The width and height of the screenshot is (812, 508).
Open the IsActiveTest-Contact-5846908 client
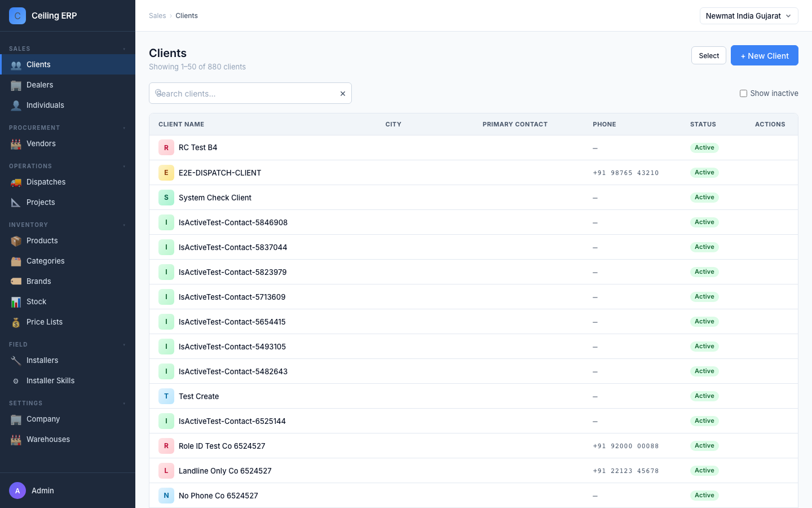click(474, 222)
